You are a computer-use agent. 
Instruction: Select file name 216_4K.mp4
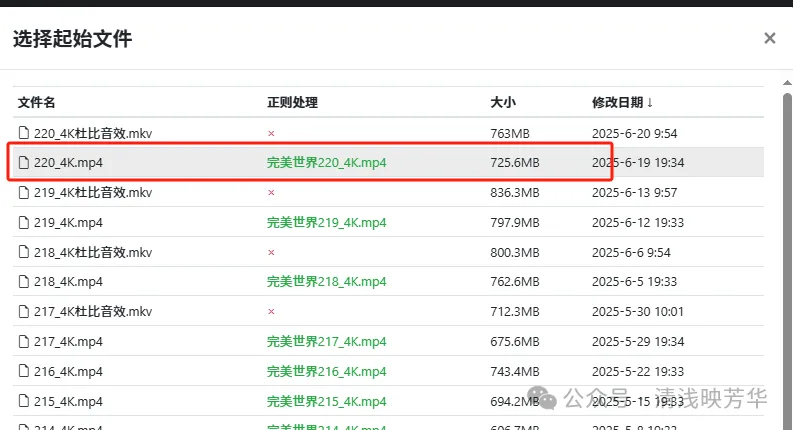tap(68, 371)
